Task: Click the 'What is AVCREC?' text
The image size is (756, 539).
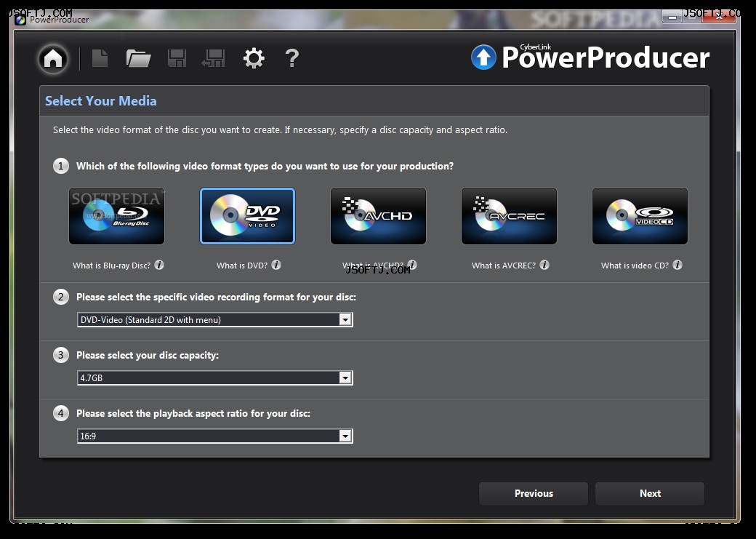Action: [503, 265]
